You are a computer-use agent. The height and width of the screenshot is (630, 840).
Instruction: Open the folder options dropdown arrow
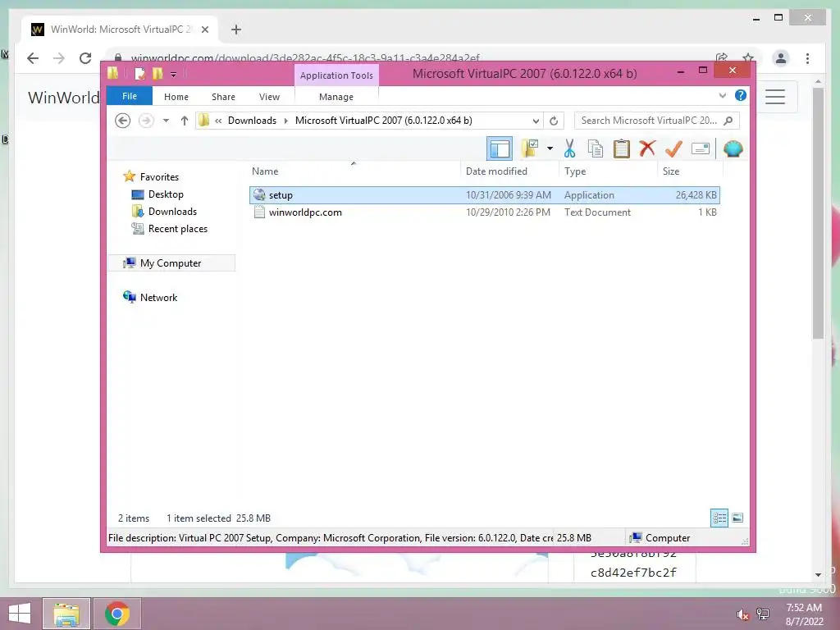(x=550, y=148)
